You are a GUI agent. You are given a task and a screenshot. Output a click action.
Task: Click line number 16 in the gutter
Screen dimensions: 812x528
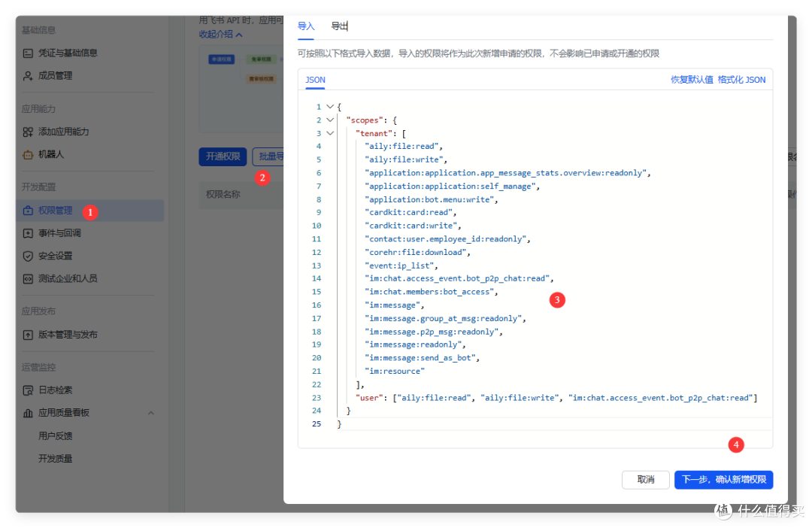point(317,305)
